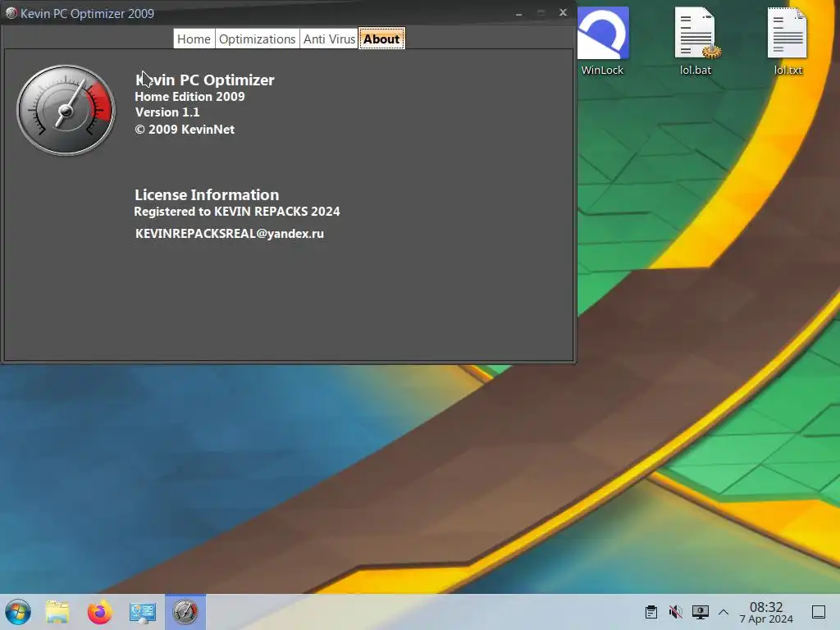The width and height of the screenshot is (840, 630).
Task: Click the About tab
Action: (x=381, y=39)
